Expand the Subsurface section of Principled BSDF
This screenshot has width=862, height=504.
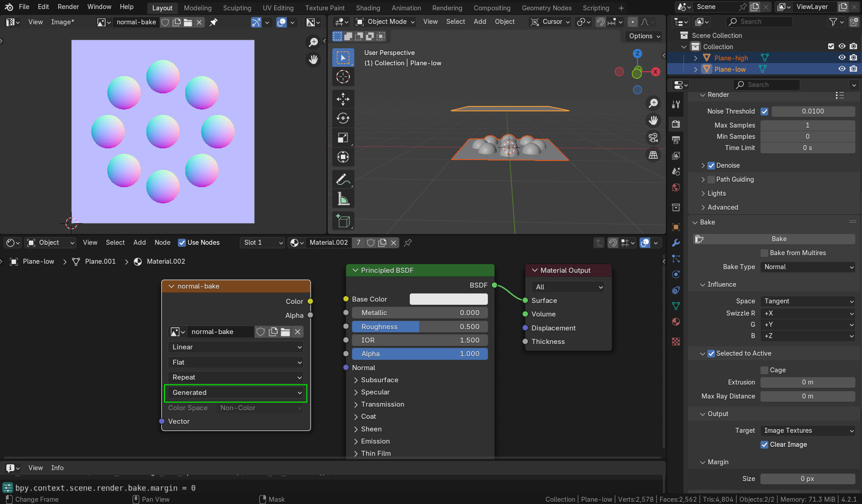[380, 380]
